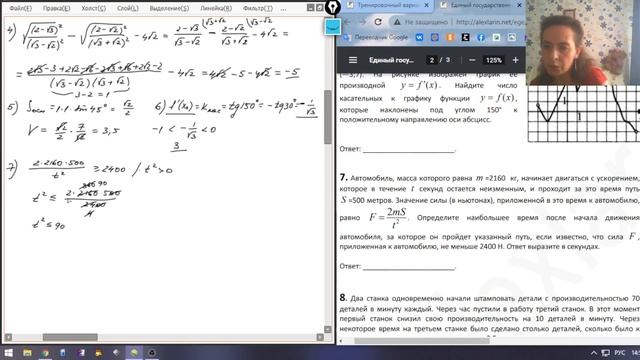The image size is (640, 360).
Task: Open the Файл menu in the drawing app
Action: [x=20, y=8]
